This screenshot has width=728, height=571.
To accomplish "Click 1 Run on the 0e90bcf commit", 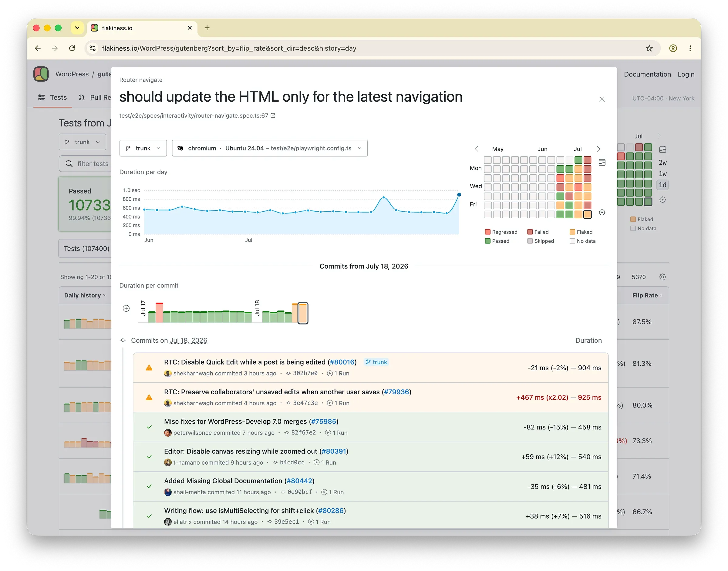I will pyautogui.click(x=332, y=492).
